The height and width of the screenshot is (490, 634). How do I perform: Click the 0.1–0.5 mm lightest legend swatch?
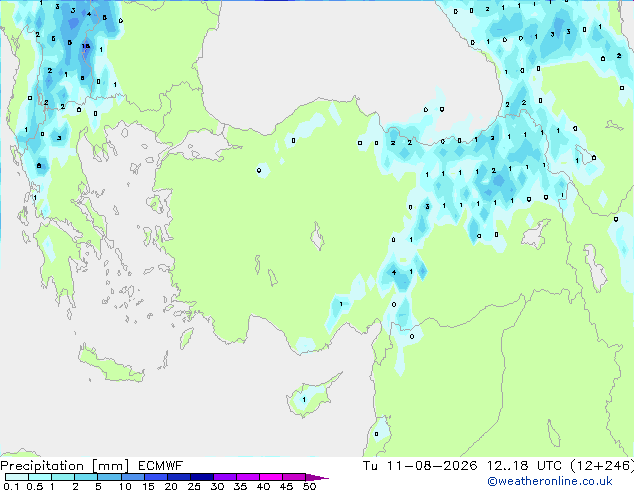pos(17,477)
